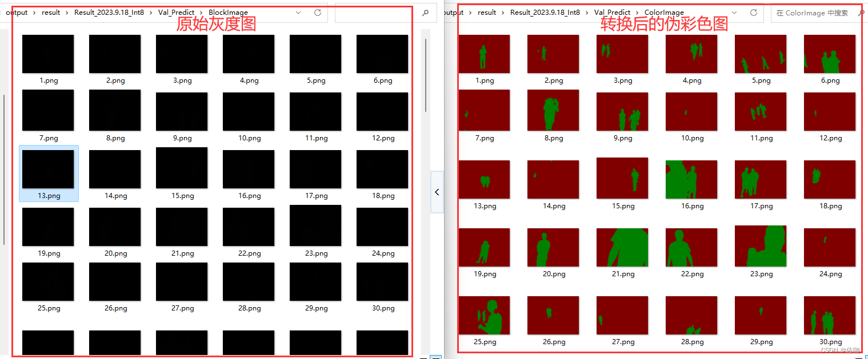Expand chevron after Val_Predict in ColorImage breadcrumb
The image size is (868, 359).
point(638,13)
